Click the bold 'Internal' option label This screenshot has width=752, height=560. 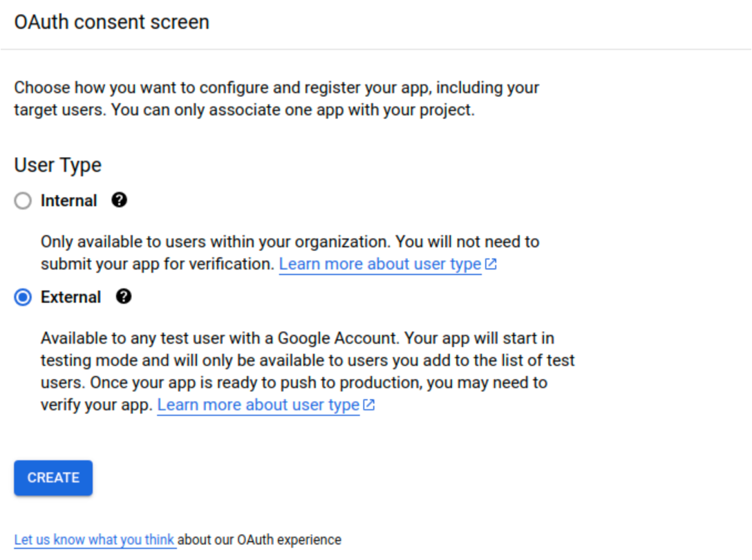click(x=68, y=201)
